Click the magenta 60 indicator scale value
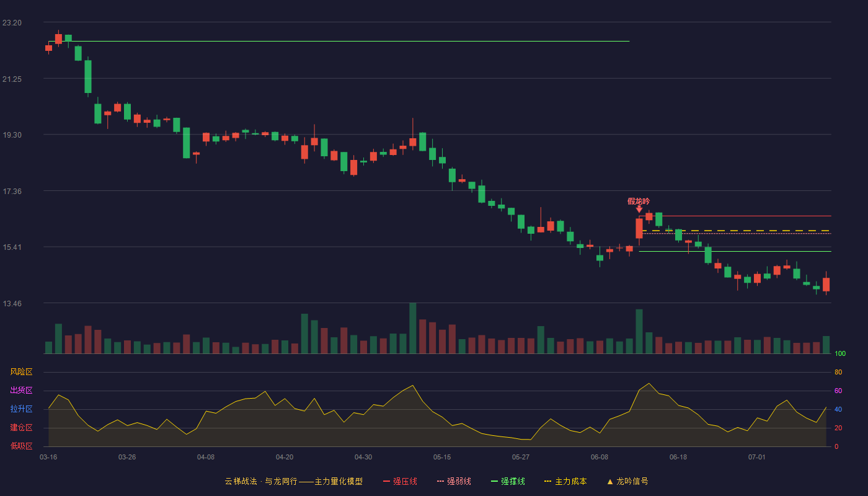Screen dimensions: 868x496 point(838,391)
